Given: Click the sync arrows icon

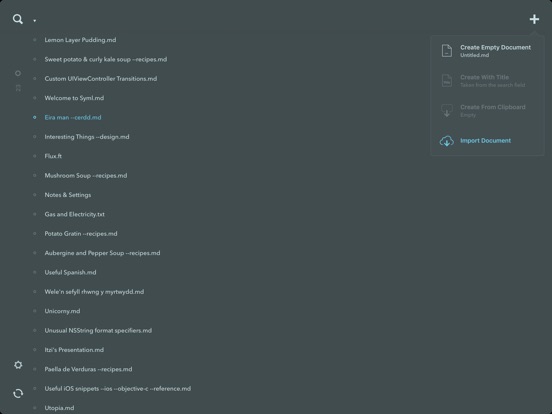Looking at the screenshot, I should 18,393.
